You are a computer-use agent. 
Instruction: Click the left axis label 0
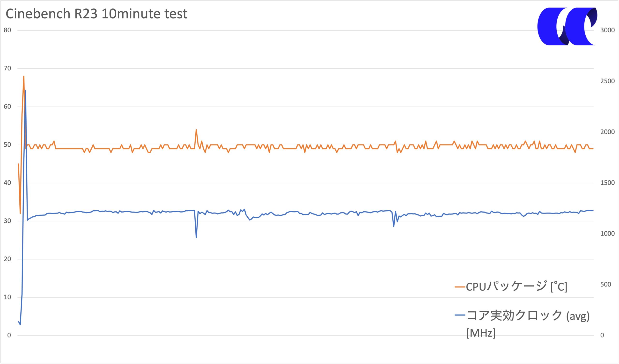[x=9, y=335]
